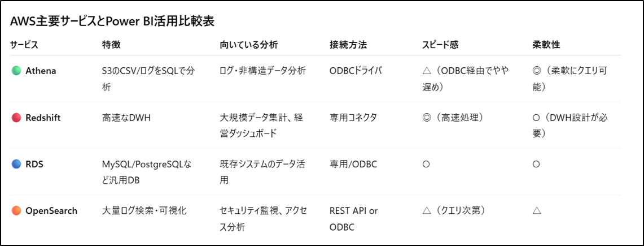Click the ODBCドライバ cell for Athena

coord(356,71)
